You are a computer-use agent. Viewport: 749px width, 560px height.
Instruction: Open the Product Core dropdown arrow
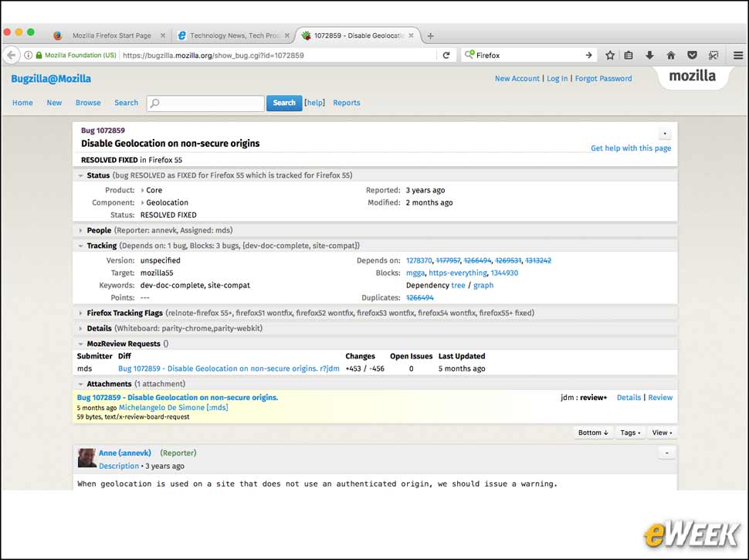click(142, 190)
